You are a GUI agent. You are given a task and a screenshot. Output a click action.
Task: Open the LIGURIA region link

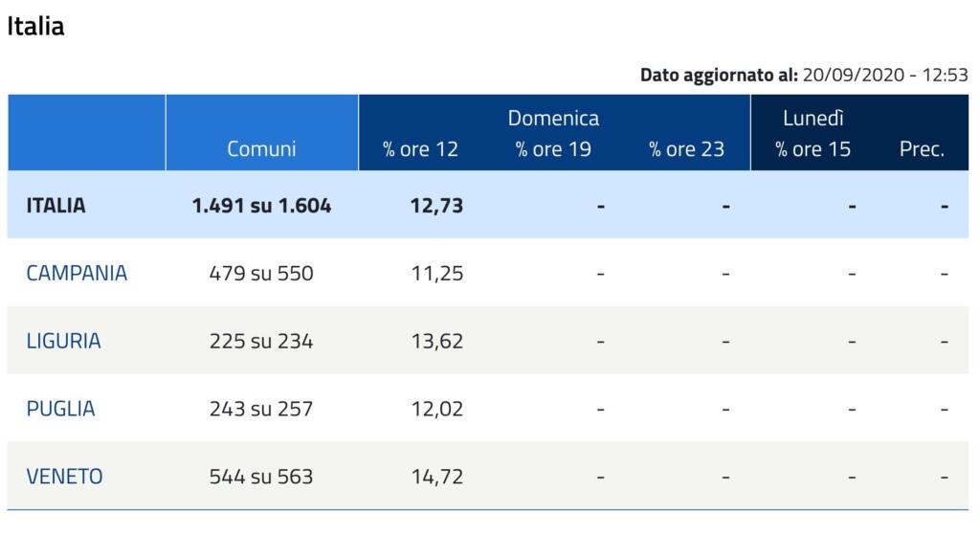63,341
